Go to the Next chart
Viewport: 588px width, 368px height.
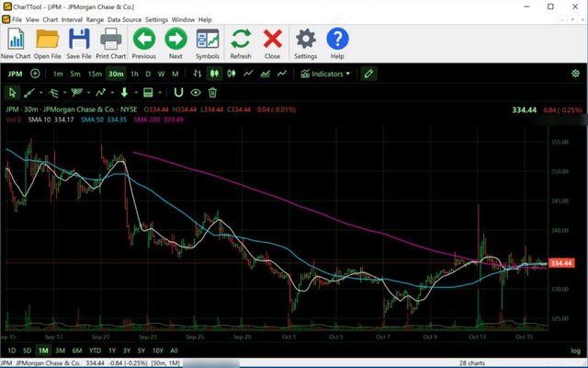click(x=175, y=43)
